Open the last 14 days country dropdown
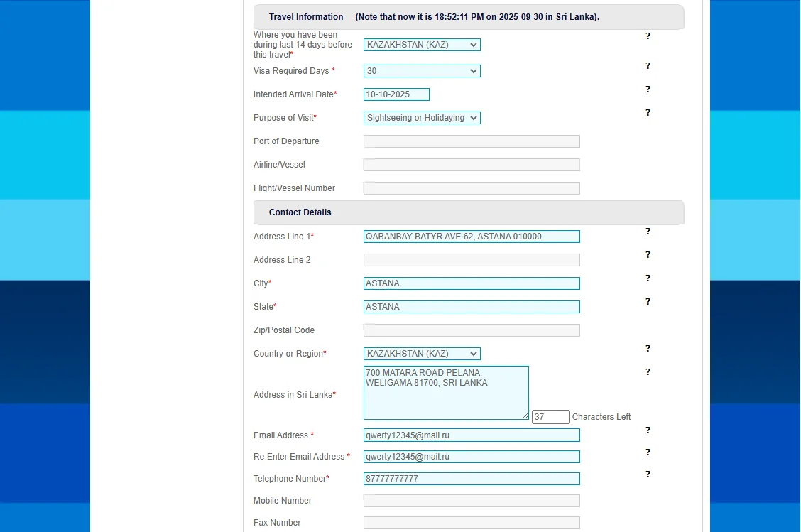Viewport: 801px width, 532px height. [x=422, y=45]
